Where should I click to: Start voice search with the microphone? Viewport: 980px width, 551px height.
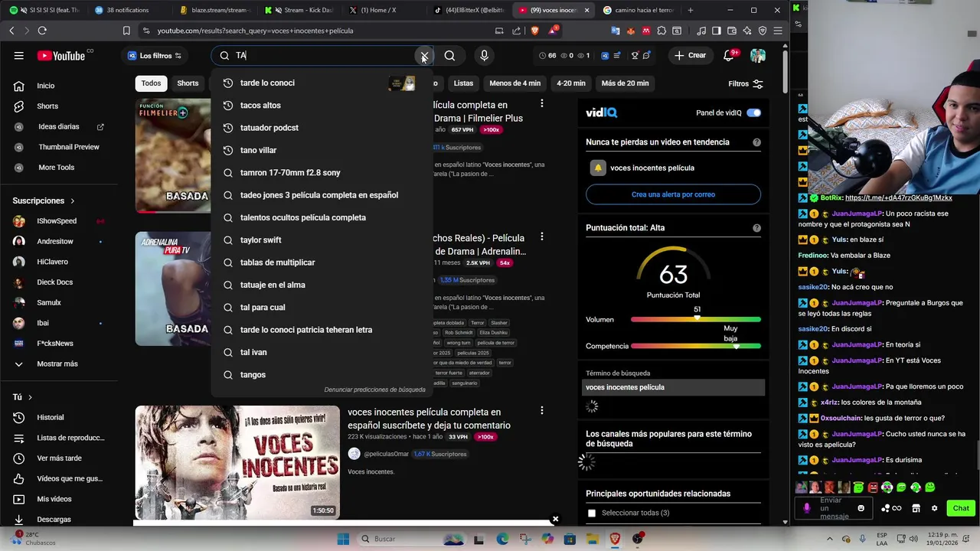tap(484, 56)
